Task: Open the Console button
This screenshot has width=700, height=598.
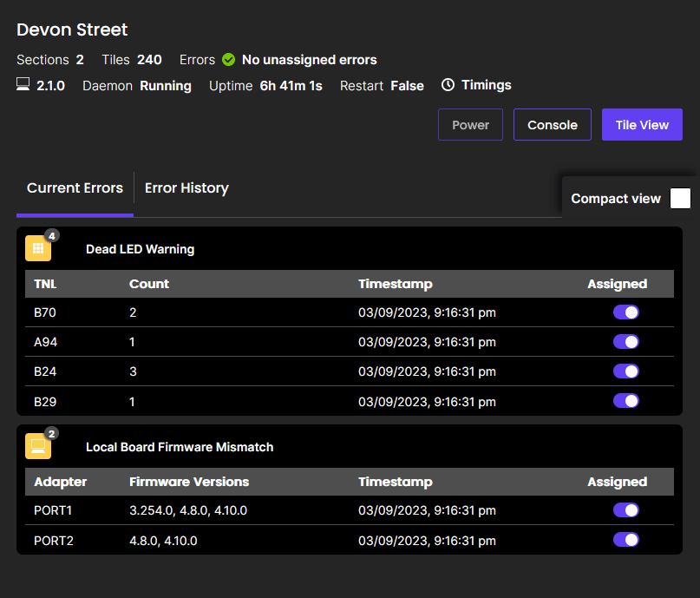Action: 552,125
